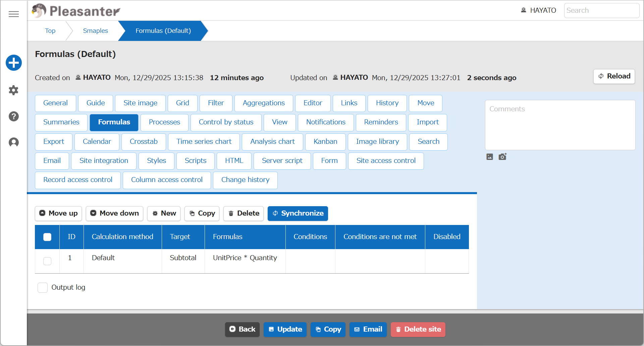Copy the selected formula row

(202, 213)
